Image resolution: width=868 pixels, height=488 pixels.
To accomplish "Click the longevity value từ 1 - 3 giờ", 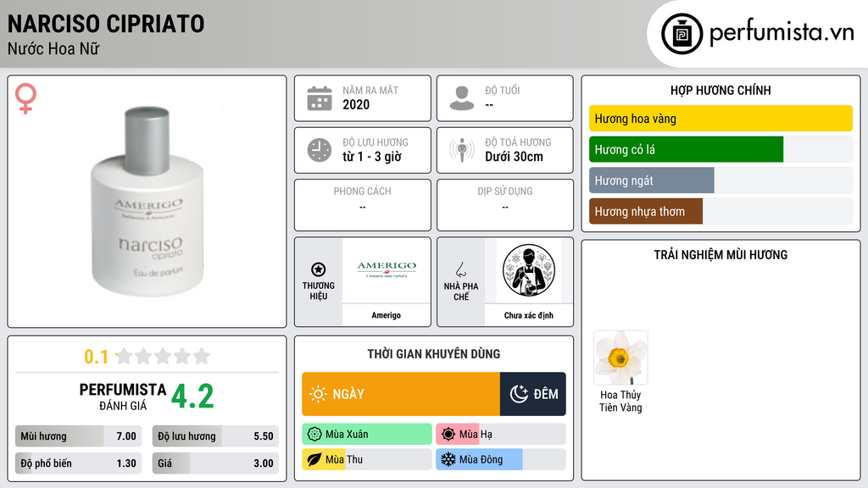I will click(x=372, y=157).
